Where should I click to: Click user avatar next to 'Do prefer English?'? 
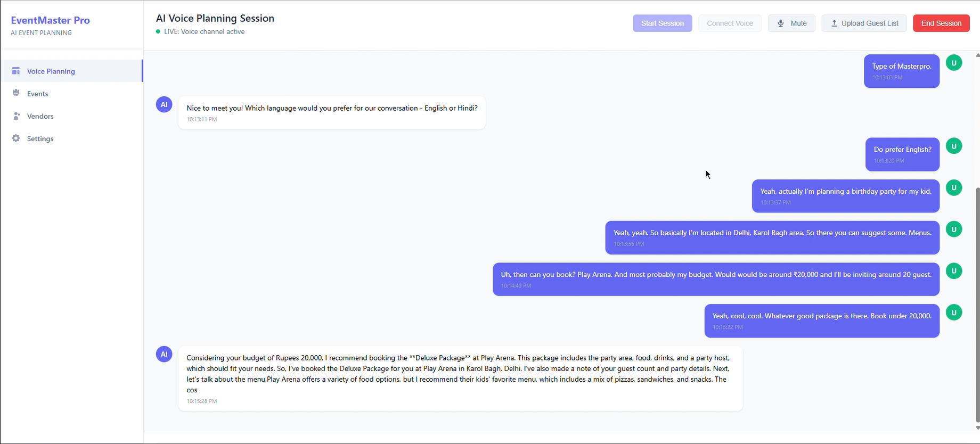point(954,146)
